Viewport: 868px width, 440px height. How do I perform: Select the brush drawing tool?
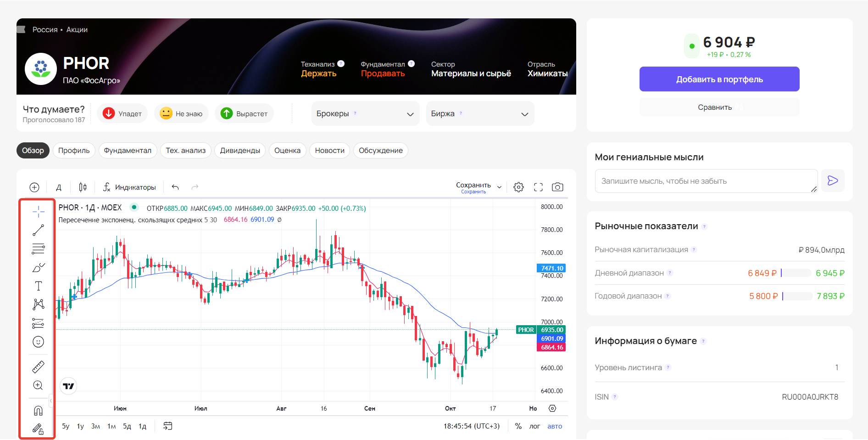point(39,267)
